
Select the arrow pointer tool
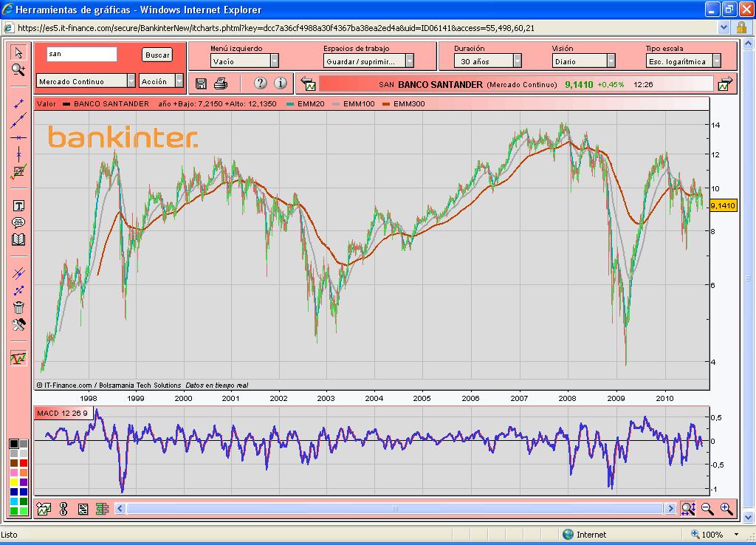tap(18, 52)
